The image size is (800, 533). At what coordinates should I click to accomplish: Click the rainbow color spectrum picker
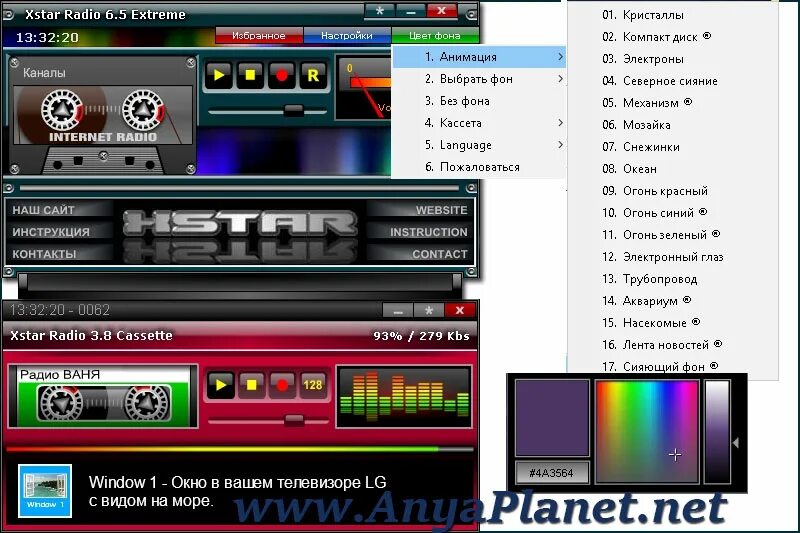coord(647,432)
